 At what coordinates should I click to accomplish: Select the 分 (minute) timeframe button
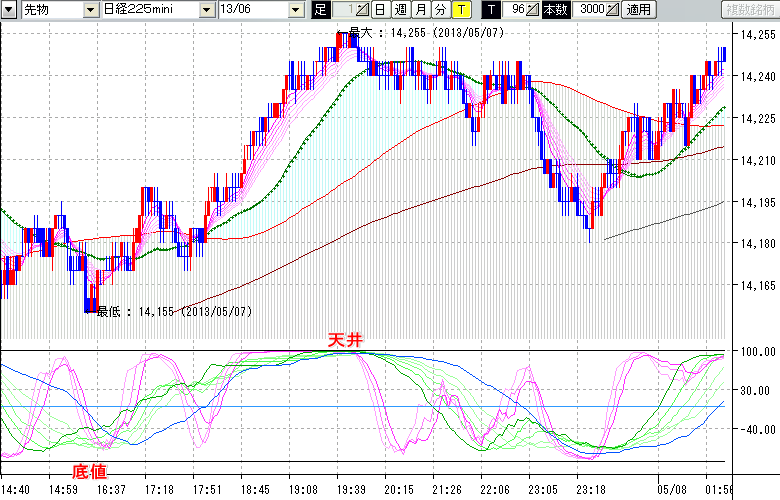tap(440, 10)
